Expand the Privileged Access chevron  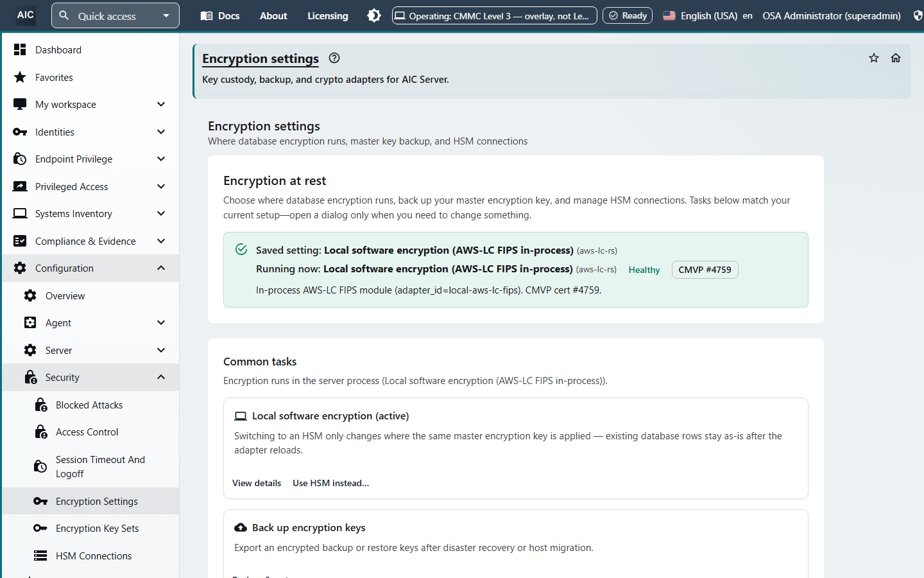(x=161, y=187)
